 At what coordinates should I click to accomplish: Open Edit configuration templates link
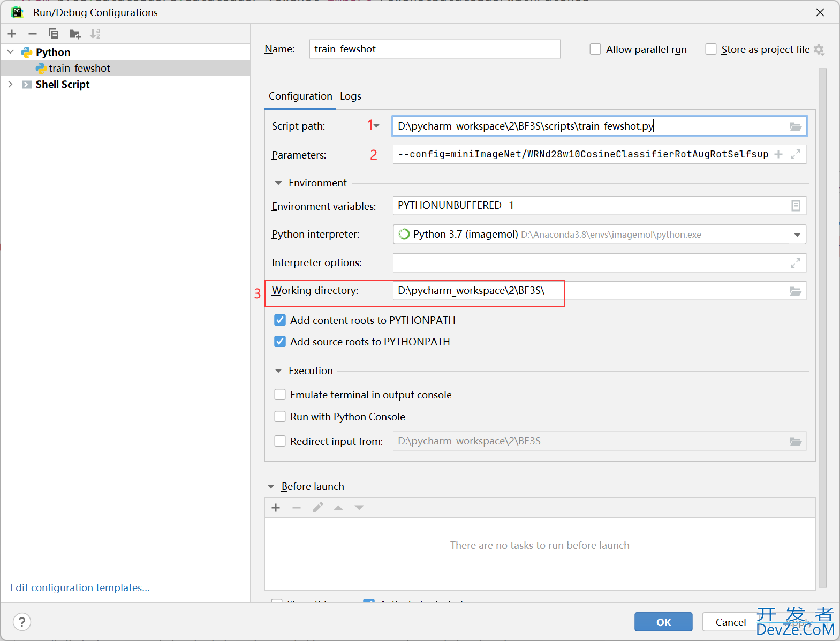80,588
